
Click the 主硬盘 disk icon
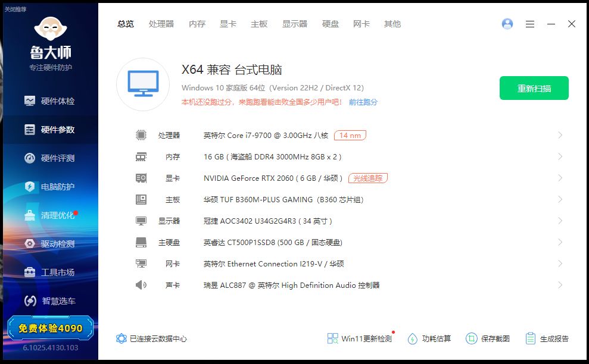coord(141,242)
